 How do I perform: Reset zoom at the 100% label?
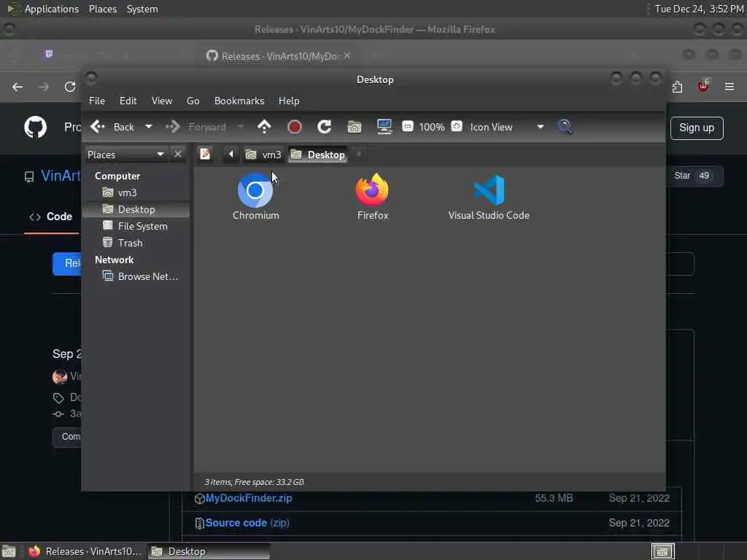click(432, 127)
